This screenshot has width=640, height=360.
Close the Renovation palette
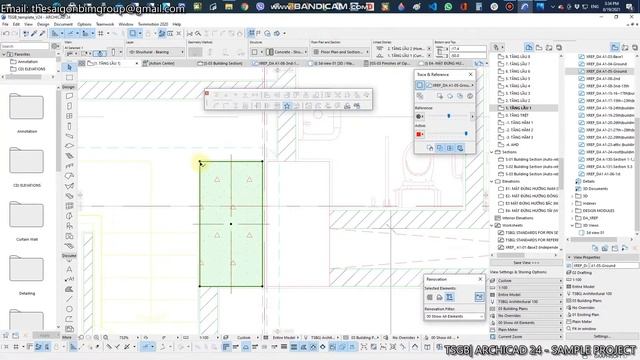480,279
